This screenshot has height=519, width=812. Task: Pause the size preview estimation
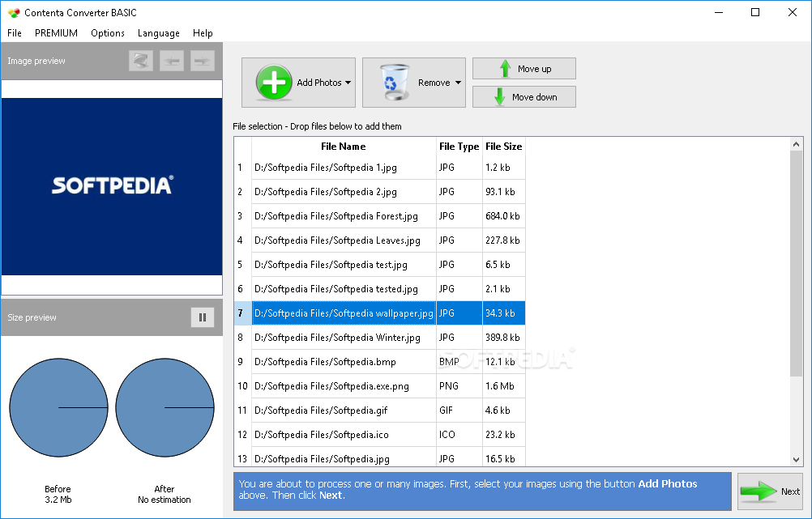203,317
